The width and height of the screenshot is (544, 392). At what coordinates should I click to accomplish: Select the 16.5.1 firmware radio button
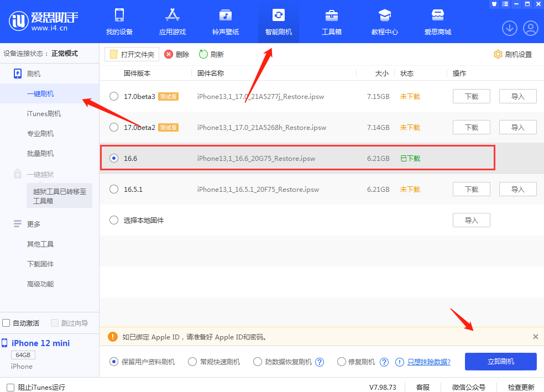pyautogui.click(x=114, y=189)
